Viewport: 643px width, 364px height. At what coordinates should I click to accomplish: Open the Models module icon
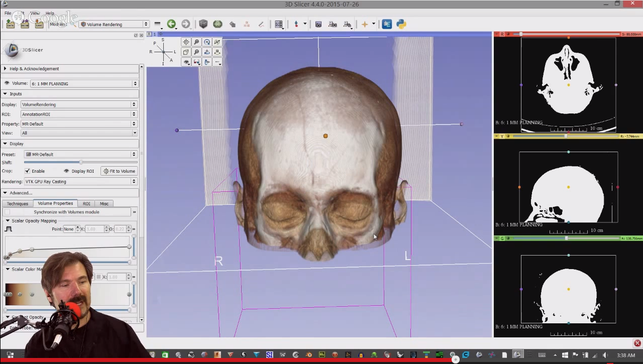point(218,24)
